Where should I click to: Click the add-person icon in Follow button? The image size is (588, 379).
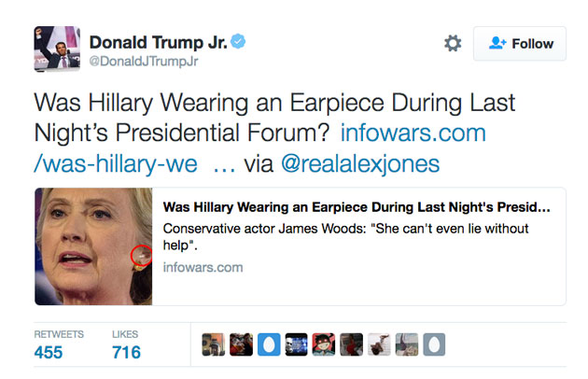(497, 43)
